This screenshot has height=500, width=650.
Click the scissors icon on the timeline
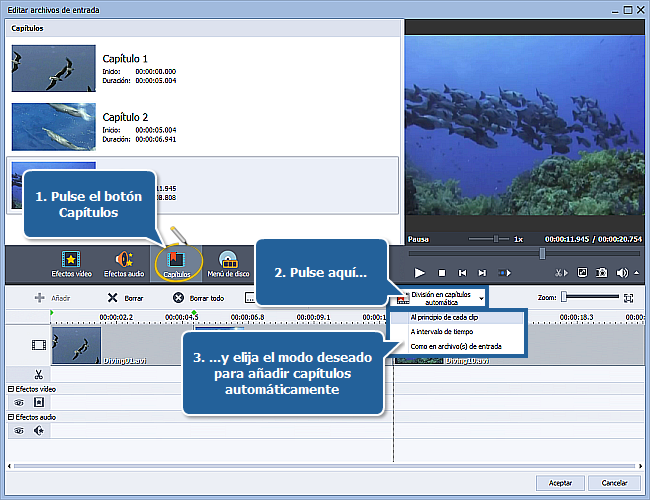pos(38,374)
